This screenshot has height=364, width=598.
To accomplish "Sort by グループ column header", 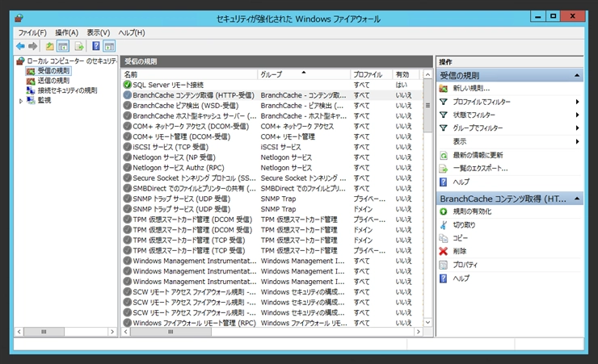I will point(304,74).
